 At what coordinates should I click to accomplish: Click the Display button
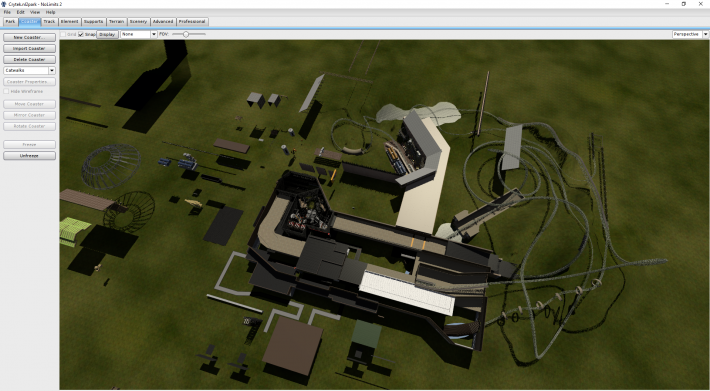(x=107, y=34)
